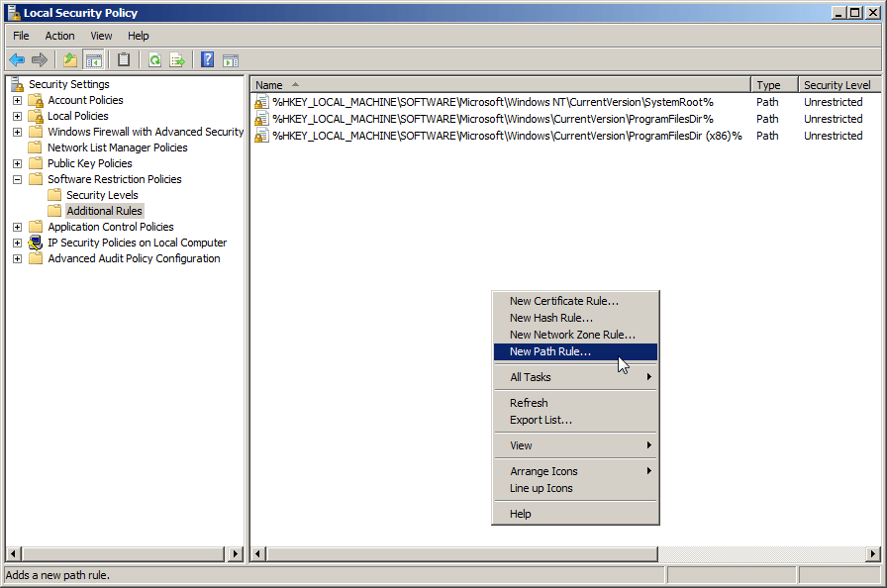887x588 pixels.
Task: Click the Account Policies folder icon
Action: click(36, 100)
